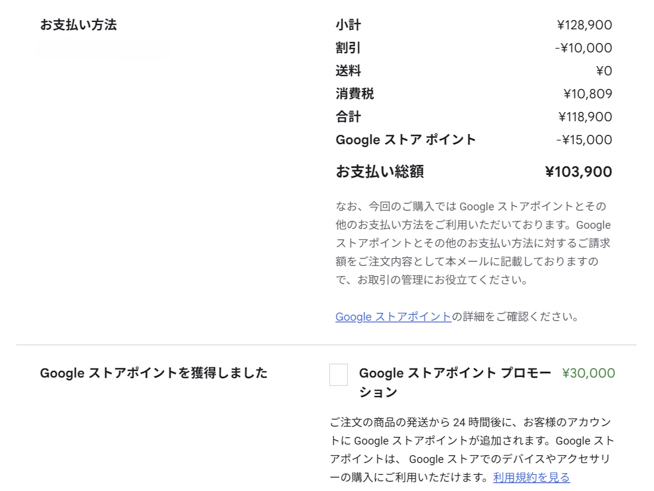Click the お支払い方法 heading
The image size is (654, 491).
coord(78,25)
